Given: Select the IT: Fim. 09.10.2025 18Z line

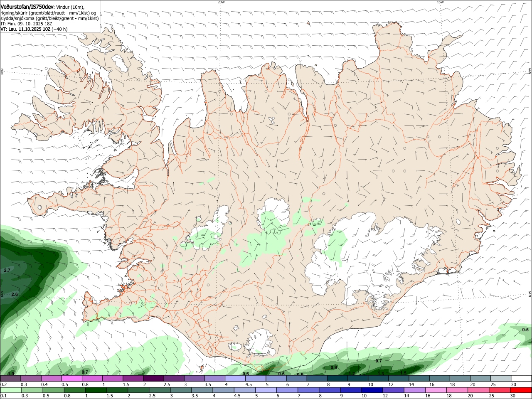Looking at the screenshot, I should (x=26, y=24).
